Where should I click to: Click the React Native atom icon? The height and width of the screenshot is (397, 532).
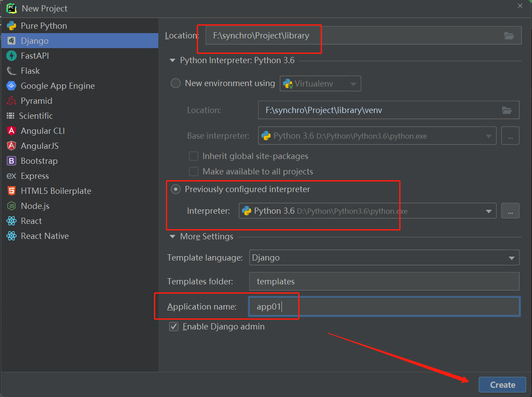click(11, 236)
